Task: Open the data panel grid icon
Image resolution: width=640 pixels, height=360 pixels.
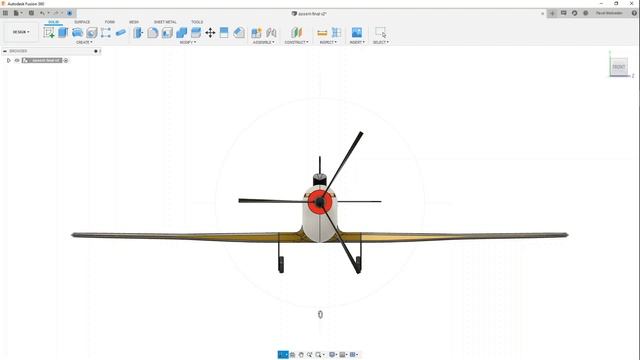Action: point(5,13)
